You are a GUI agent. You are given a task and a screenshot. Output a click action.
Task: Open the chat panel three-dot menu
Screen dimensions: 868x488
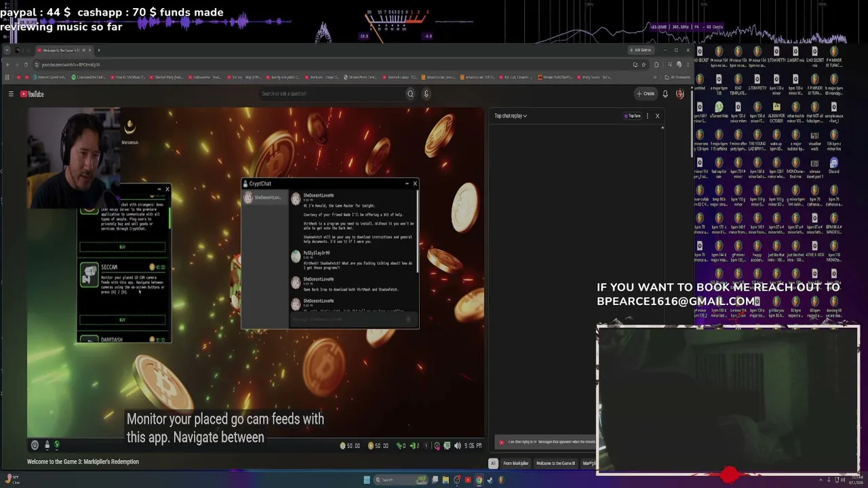647,116
